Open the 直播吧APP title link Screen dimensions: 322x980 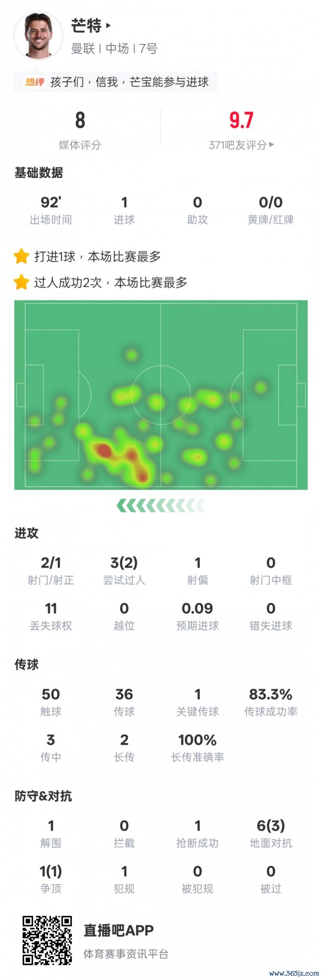(x=118, y=931)
